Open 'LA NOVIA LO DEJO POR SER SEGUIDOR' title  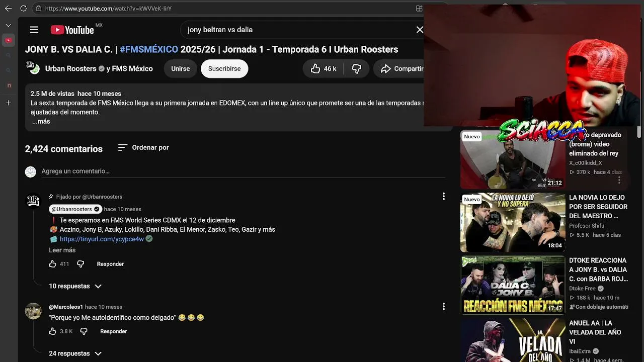(598, 207)
